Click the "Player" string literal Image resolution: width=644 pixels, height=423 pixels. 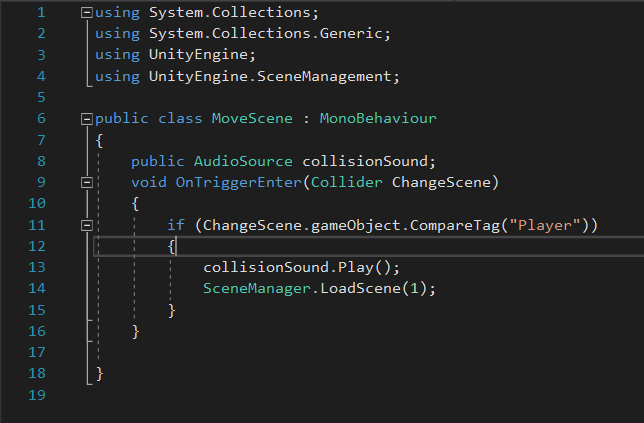pos(540,225)
